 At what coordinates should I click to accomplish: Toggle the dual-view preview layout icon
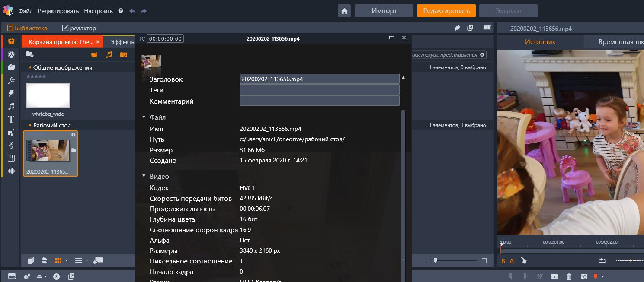(x=487, y=28)
